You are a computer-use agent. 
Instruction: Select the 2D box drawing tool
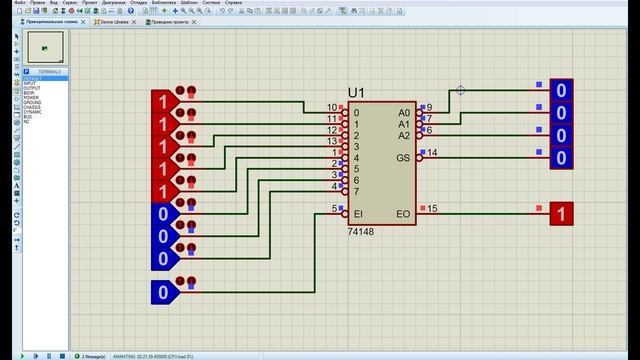point(17,155)
